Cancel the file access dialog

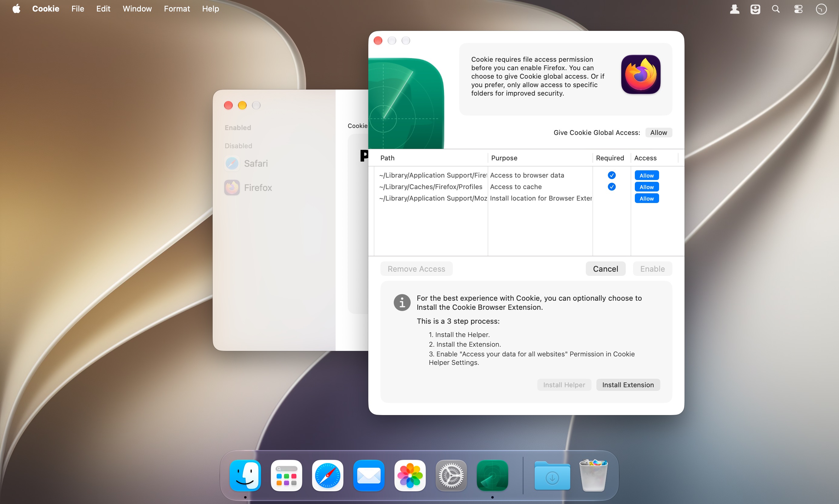click(x=605, y=269)
